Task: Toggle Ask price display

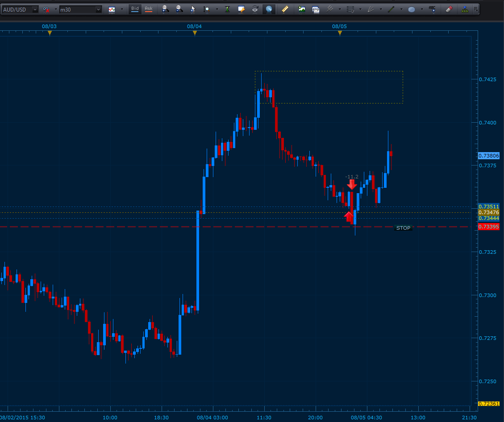Action: coord(148,9)
